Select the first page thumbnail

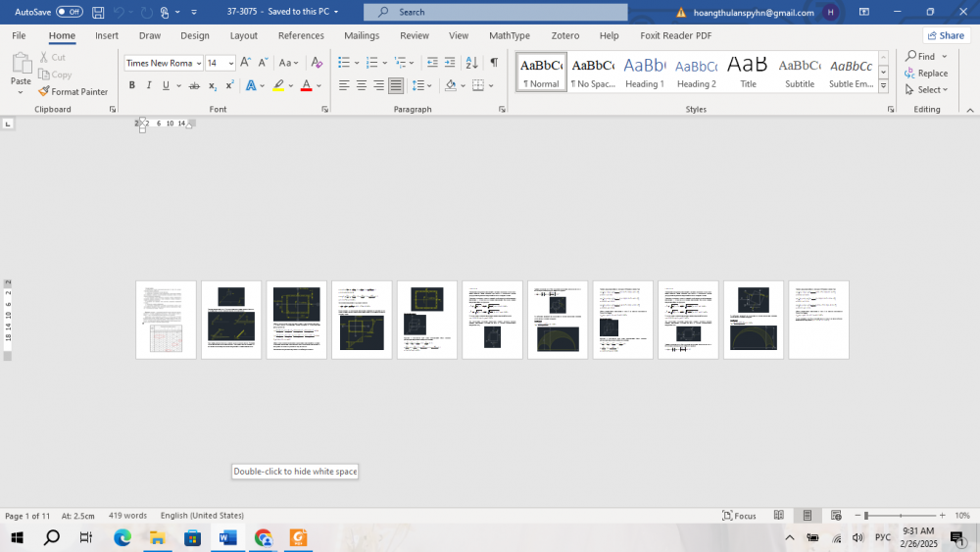[x=166, y=320]
